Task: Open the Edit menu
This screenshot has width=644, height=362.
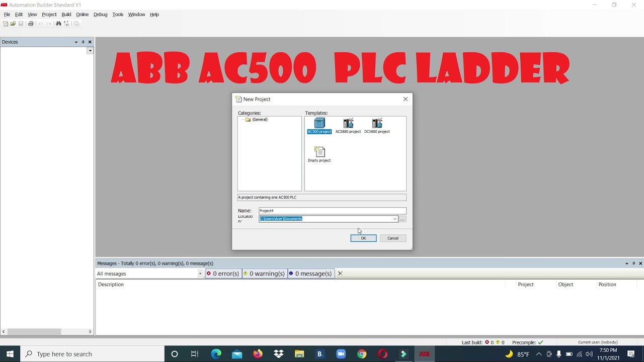Action: [x=19, y=15]
